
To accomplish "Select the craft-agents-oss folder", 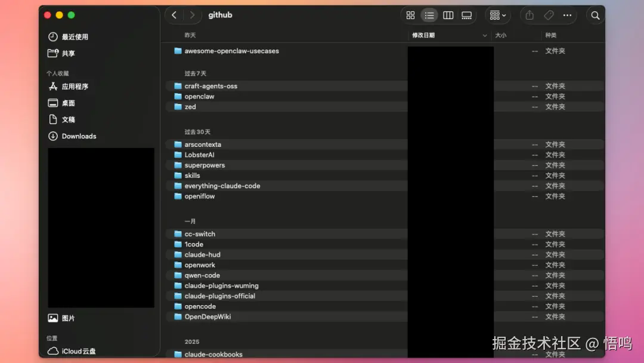I will click(x=210, y=86).
